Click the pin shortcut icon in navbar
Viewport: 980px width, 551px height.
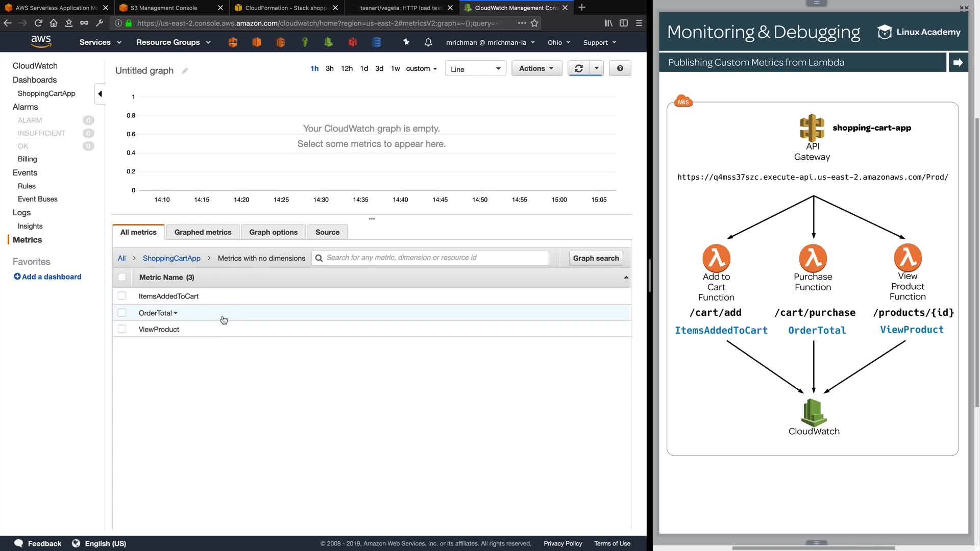coord(406,42)
